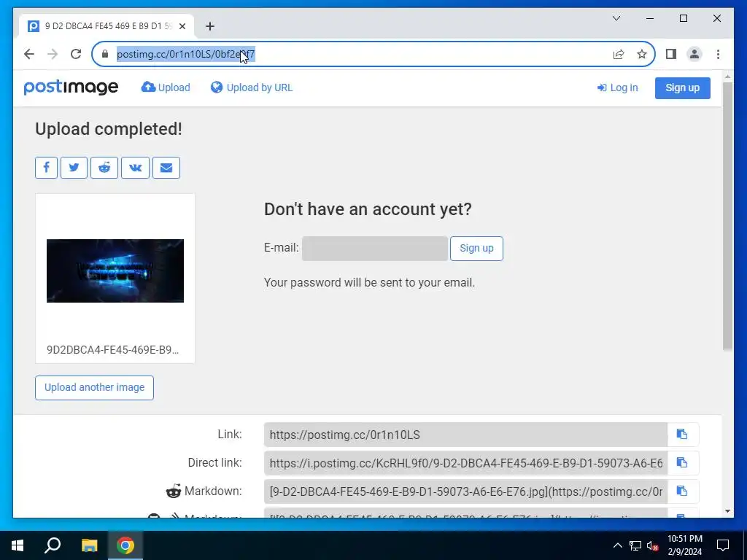Go forward in browser history
Image resolution: width=747 pixels, height=560 pixels.
53,54
